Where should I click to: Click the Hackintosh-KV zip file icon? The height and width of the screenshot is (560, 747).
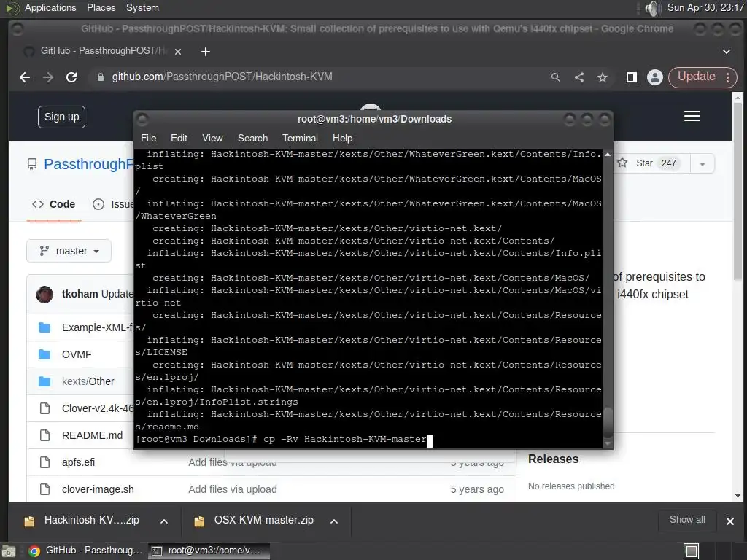pos(29,521)
